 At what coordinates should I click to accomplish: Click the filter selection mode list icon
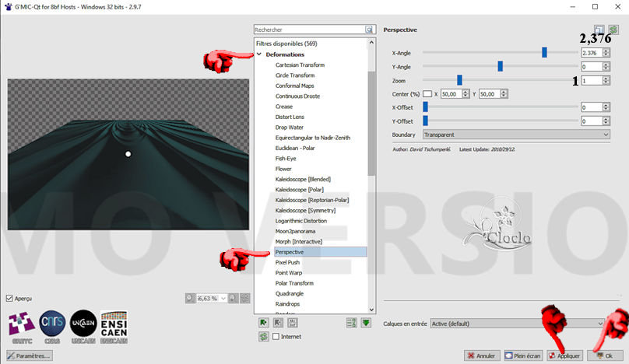351,322
